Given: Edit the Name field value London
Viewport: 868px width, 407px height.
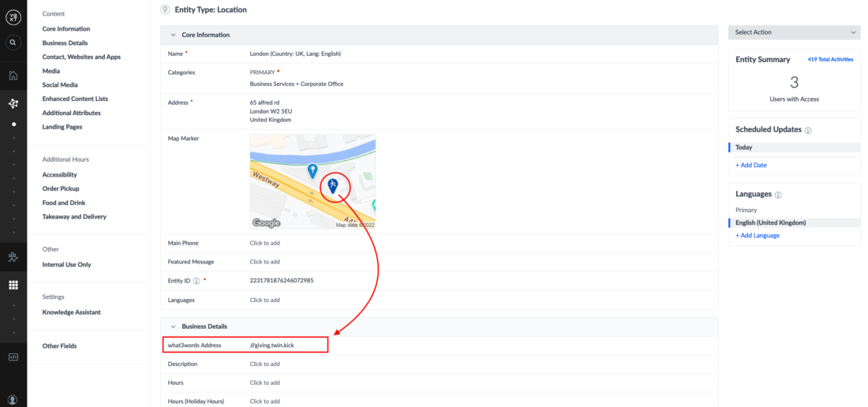Looking at the screenshot, I should point(295,54).
